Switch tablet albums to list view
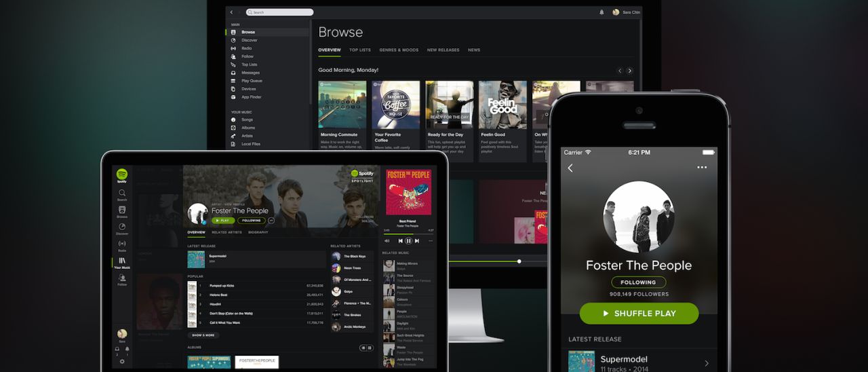This screenshot has height=372, width=868. coord(363,348)
